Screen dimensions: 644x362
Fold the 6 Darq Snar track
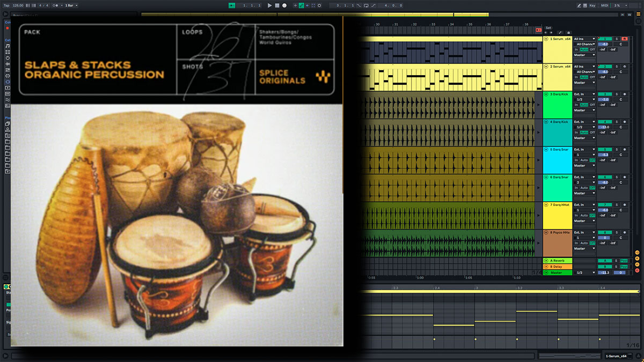pos(546,178)
